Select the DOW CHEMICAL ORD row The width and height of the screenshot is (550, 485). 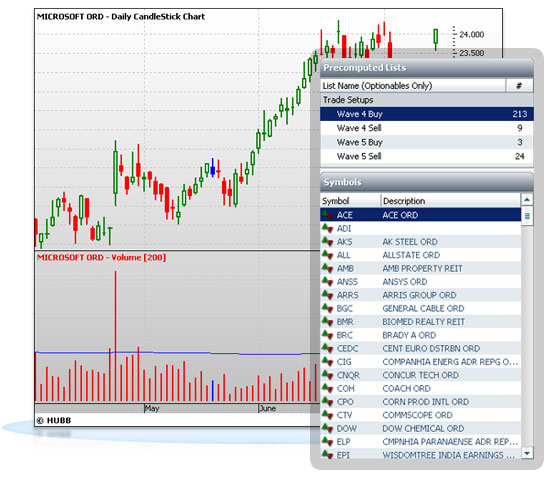click(x=421, y=428)
